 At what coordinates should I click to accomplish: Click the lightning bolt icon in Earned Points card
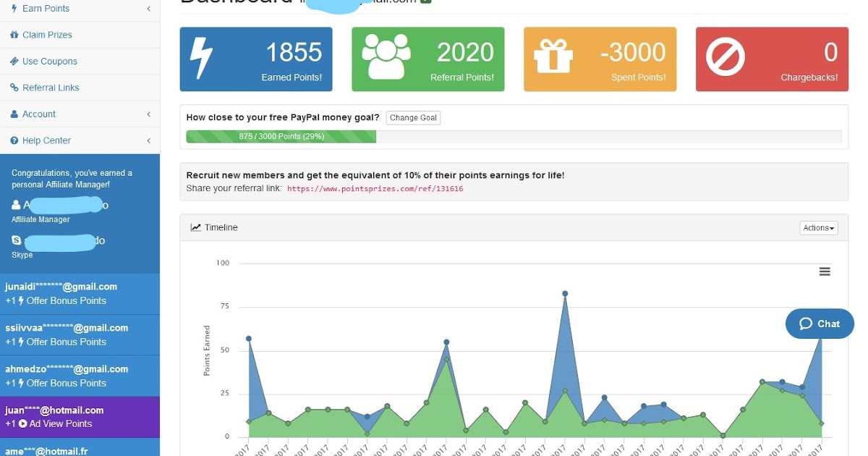click(200, 59)
